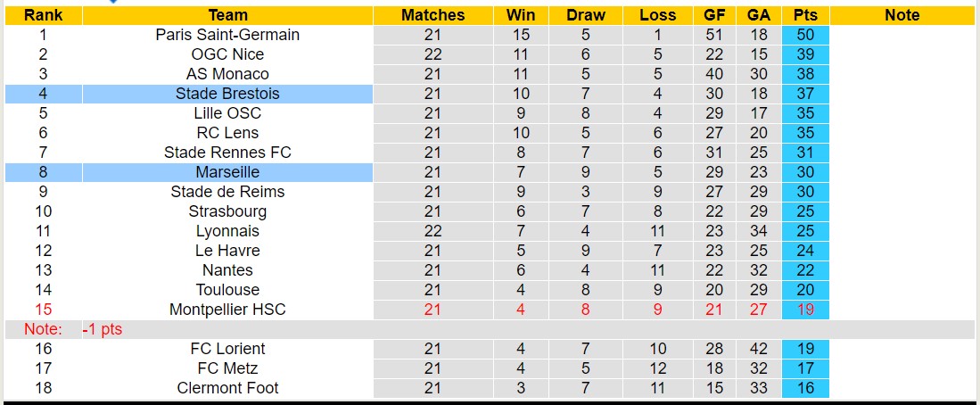Click the Draw column header
This screenshot has height=405, width=980.
pos(586,15)
